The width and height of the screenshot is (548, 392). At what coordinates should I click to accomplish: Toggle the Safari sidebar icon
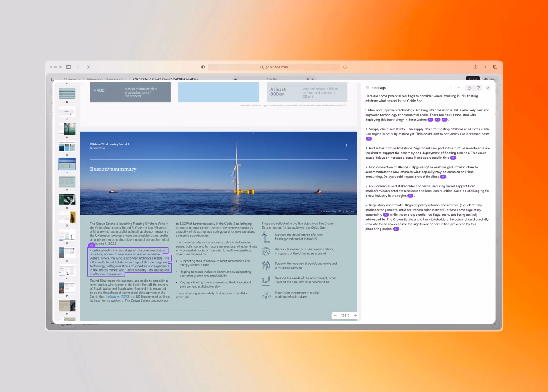click(68, 67)
